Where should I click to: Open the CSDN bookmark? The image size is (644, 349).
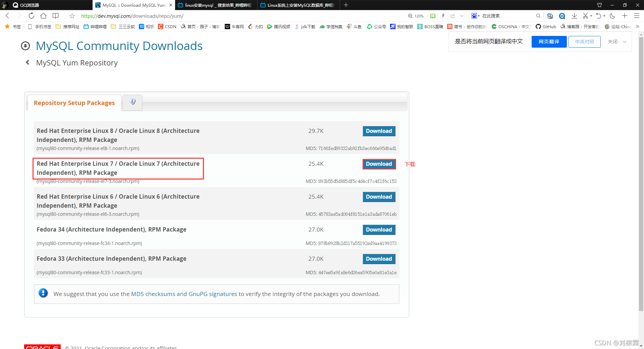tap(167, 27)
